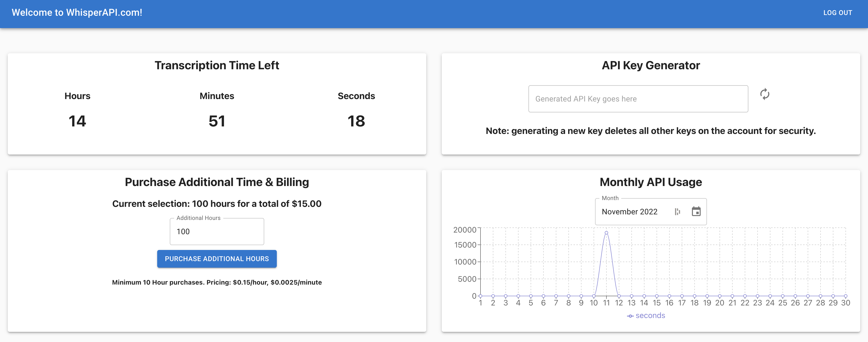Click the 'Minutes' label
The height and width of the screenshot is (342, 868).
click(217, 96)
